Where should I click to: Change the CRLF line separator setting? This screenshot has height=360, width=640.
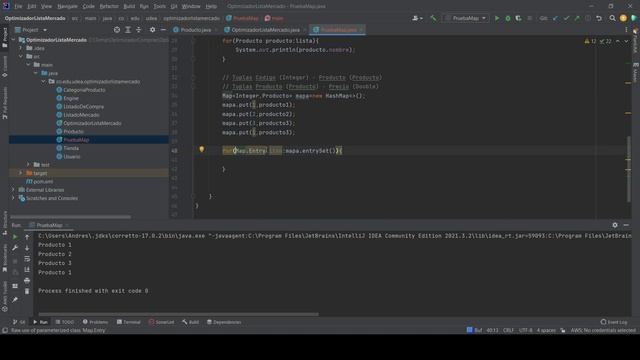pyautogui.click(x=508, y=330)
